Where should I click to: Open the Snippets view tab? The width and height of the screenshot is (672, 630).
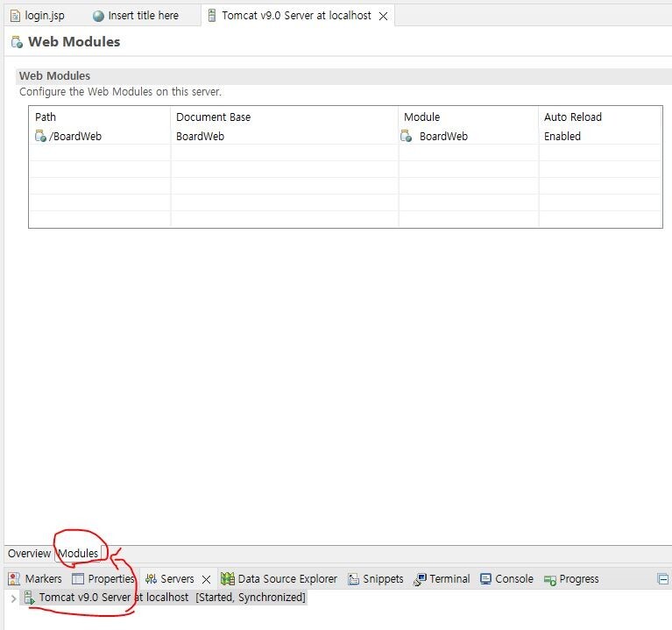[x=376, y=579]
